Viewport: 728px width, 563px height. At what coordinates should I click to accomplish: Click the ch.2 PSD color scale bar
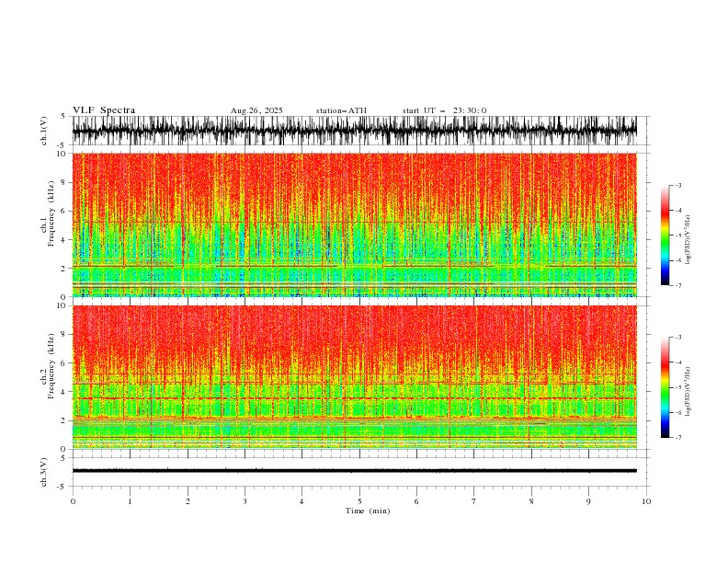665,387
